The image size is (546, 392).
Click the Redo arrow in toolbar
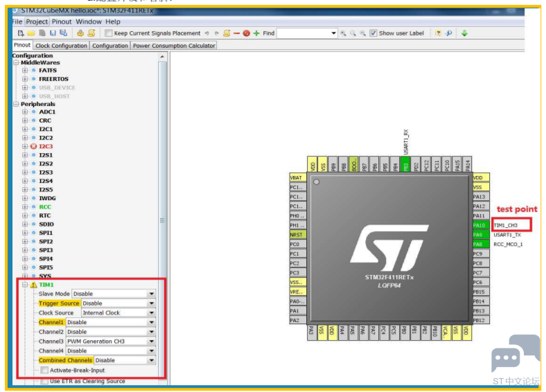pos(217,33)
